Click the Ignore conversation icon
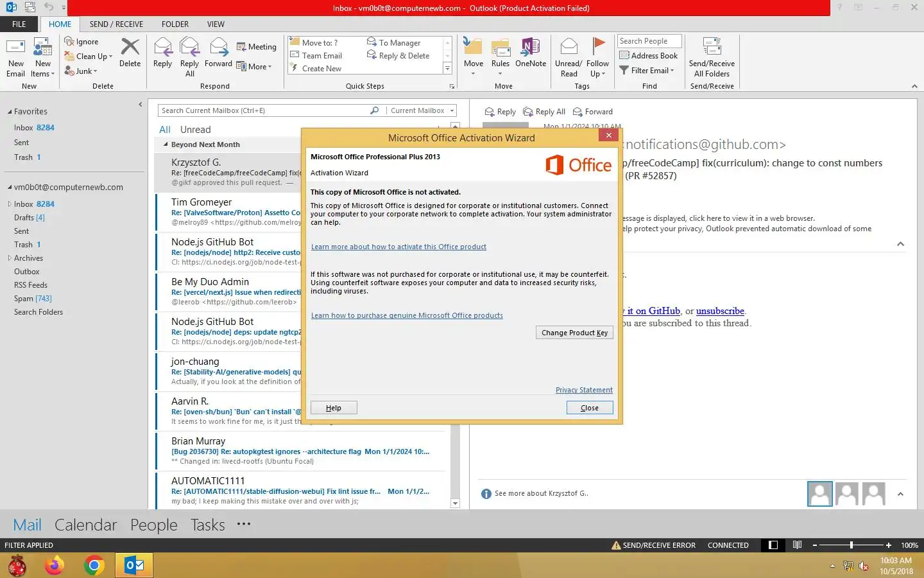This screenshot has width=924, height=578. pos(81,42)
